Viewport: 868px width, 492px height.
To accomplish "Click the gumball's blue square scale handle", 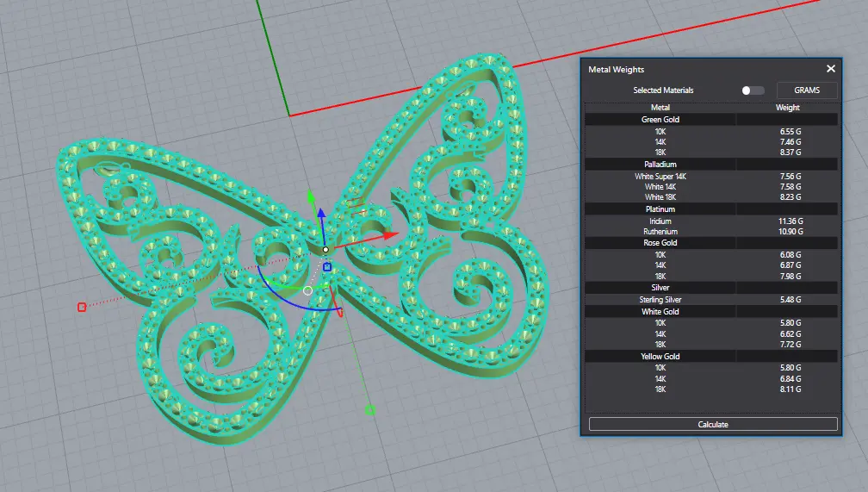I will tap(327, 267).
